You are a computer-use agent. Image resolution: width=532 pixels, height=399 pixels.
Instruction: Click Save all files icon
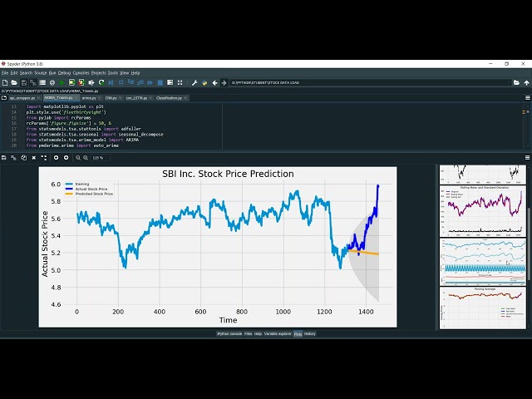click(x=33, y=82)
